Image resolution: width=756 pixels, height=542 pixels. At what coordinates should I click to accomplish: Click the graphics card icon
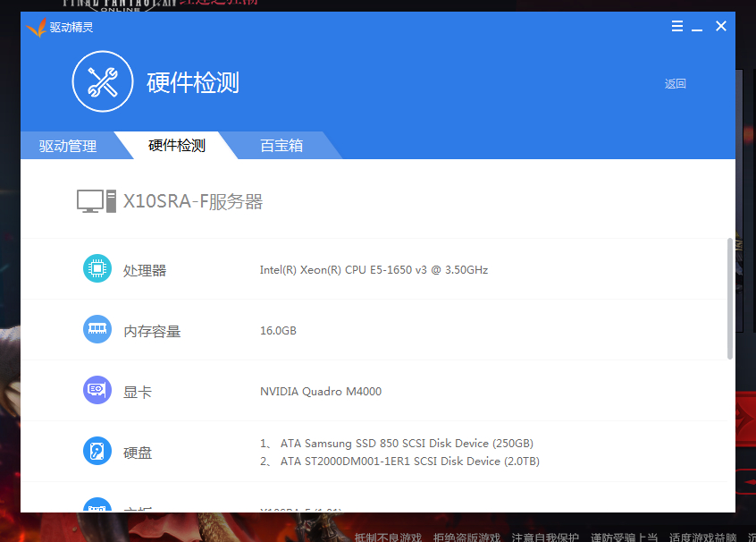(97, 390)
